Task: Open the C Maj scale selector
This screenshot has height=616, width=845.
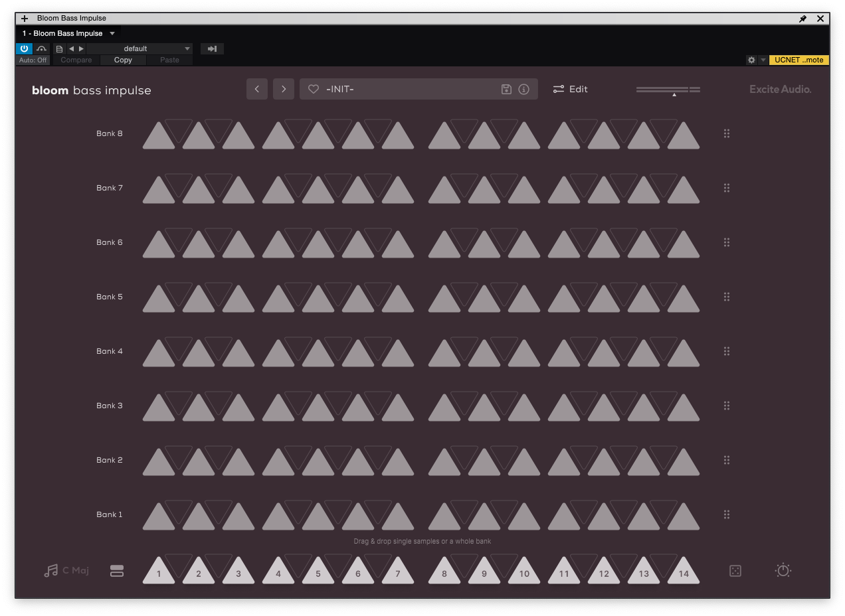Action: pos(66,570)
